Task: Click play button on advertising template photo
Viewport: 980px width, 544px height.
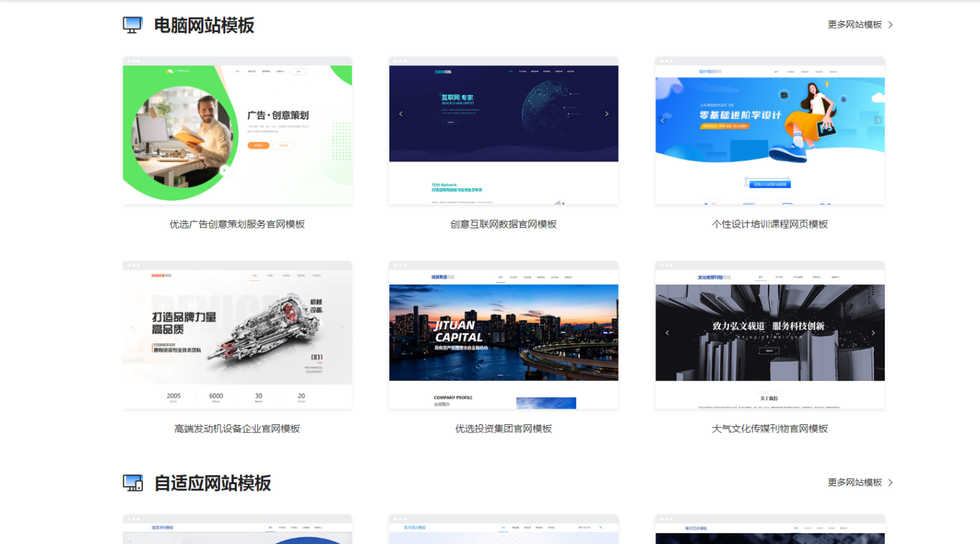Action: tap(224, 170)
